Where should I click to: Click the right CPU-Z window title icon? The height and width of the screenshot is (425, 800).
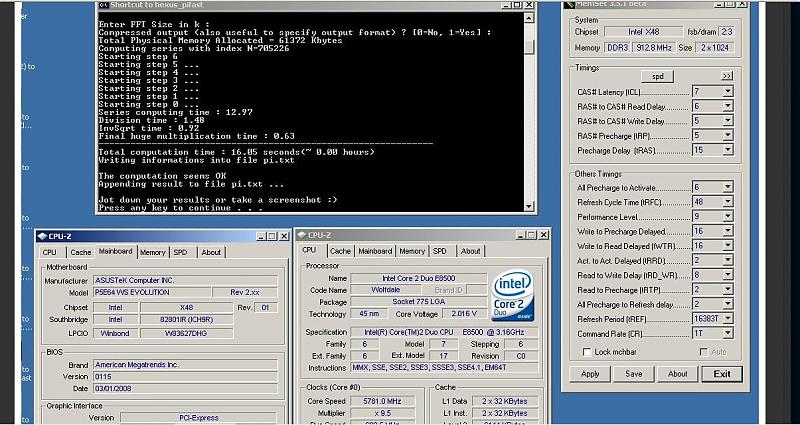[x=302, y=235]
